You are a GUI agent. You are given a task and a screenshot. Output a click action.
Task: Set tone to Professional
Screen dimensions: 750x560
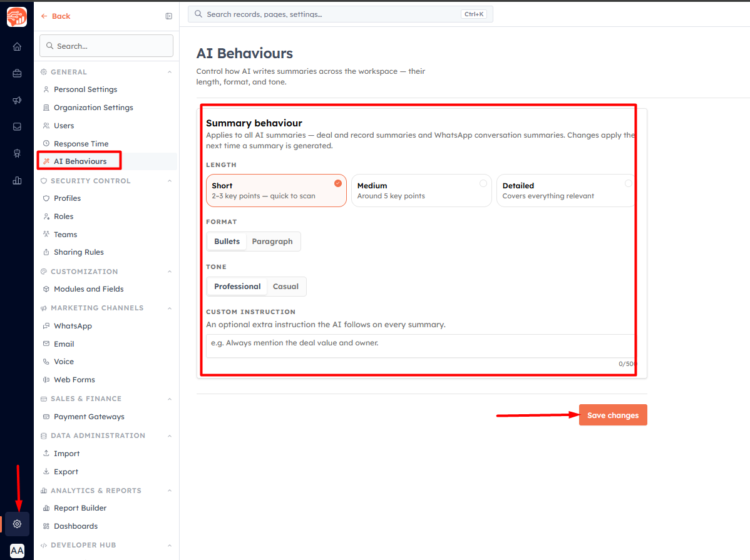point(237,287)
